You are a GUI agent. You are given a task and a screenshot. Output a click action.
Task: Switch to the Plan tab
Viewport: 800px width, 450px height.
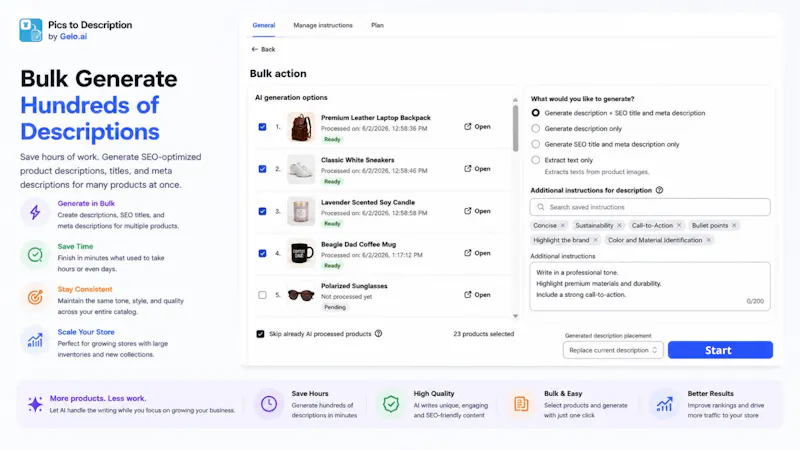pyautogui.click(x=378, y=25)
